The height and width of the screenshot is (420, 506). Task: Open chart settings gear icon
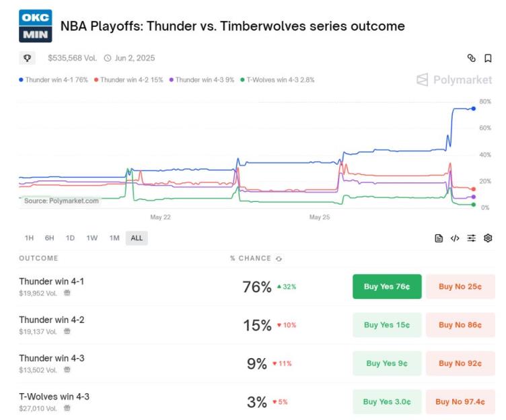click(488, 238)
